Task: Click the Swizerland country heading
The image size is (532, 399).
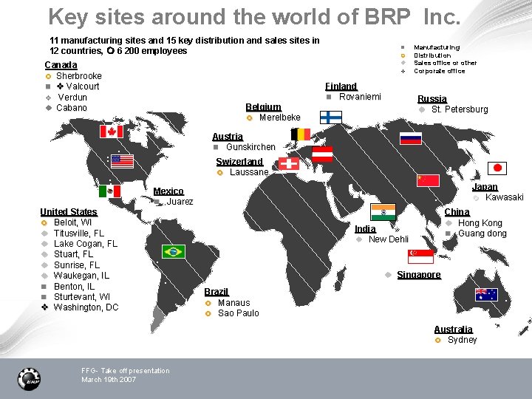Action: point(240,162)
